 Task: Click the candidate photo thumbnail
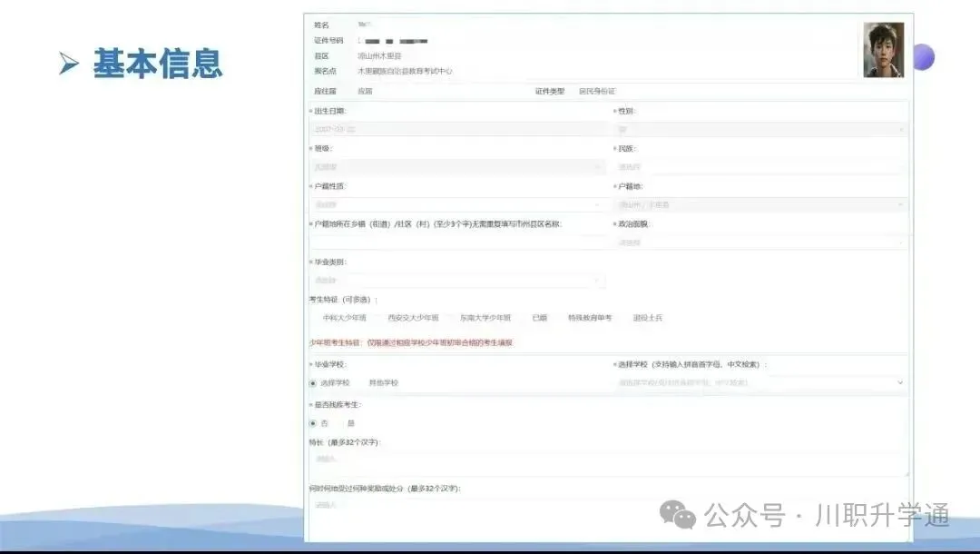883,50
